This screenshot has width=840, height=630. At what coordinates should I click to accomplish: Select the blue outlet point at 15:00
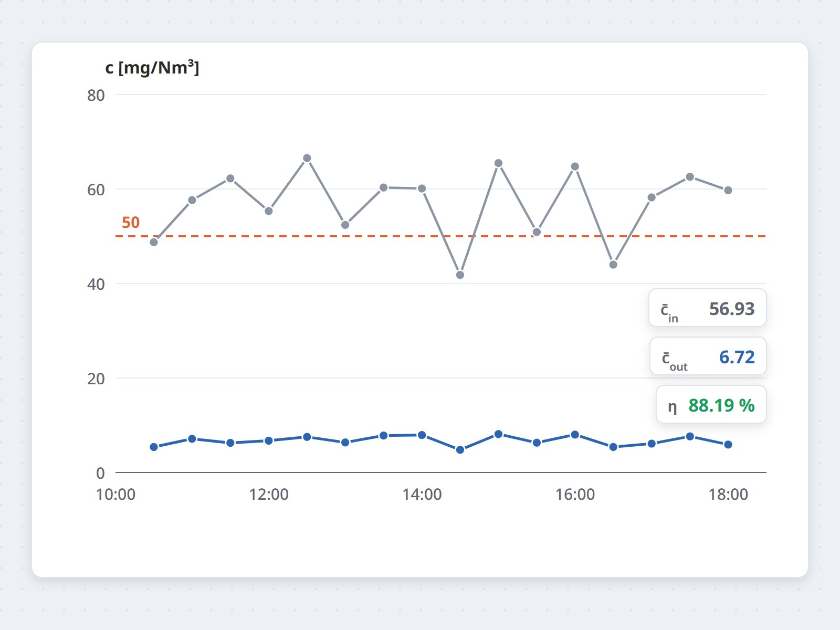(499, 434)
